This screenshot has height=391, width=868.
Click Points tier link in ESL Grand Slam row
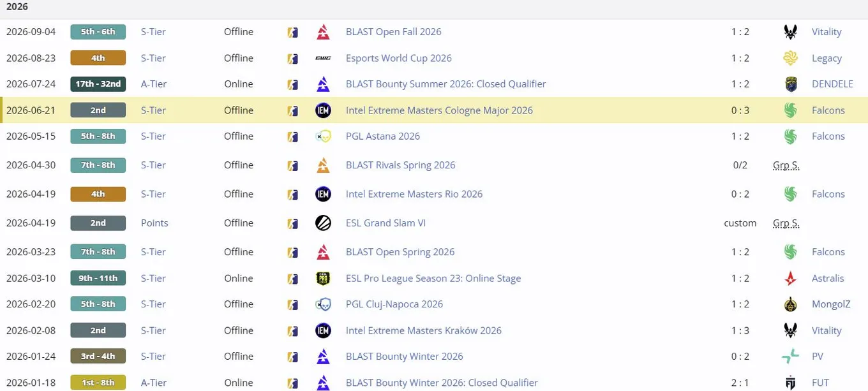(154, 223)
